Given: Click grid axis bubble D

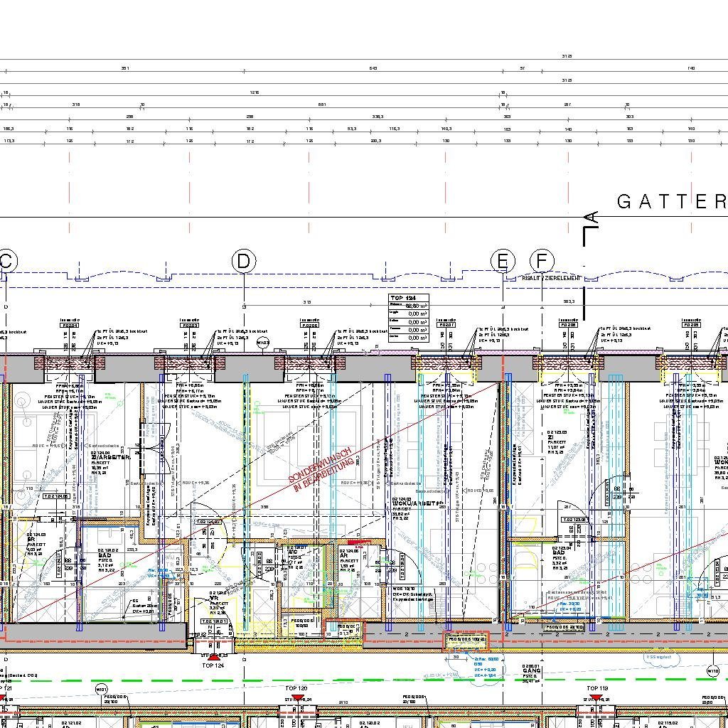Looking at the screenshot, I should (x=243, y=262).
